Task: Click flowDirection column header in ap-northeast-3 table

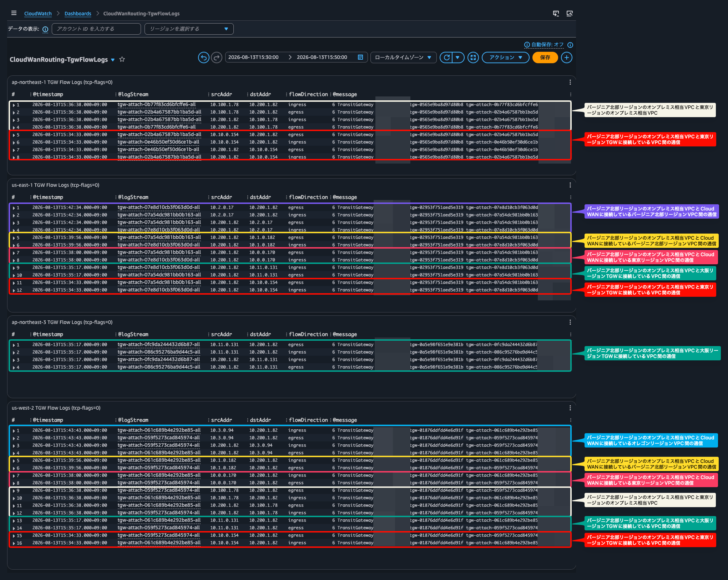Action: (308, 335)
